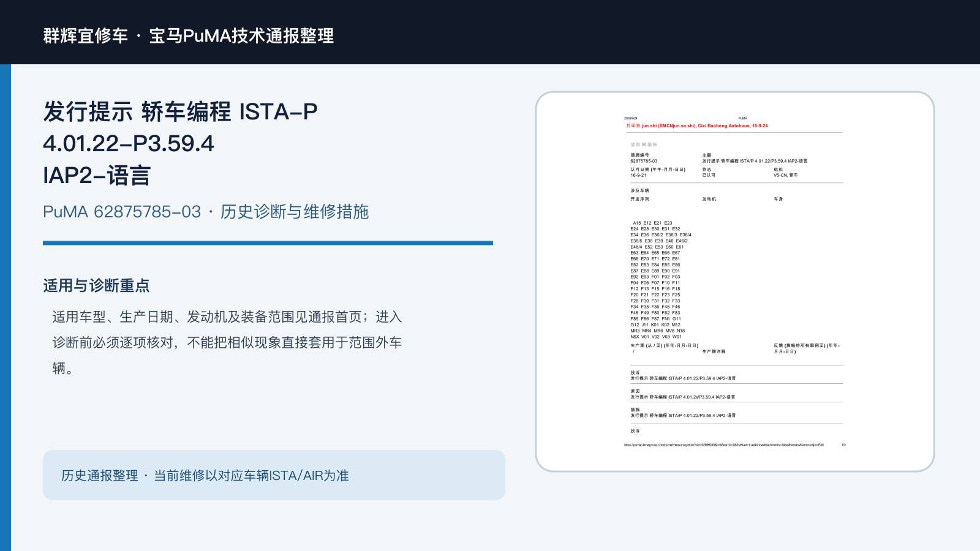Click the heading line IAP2-语言
Screen dimensions: 980x551
click(x=97, y=176)
